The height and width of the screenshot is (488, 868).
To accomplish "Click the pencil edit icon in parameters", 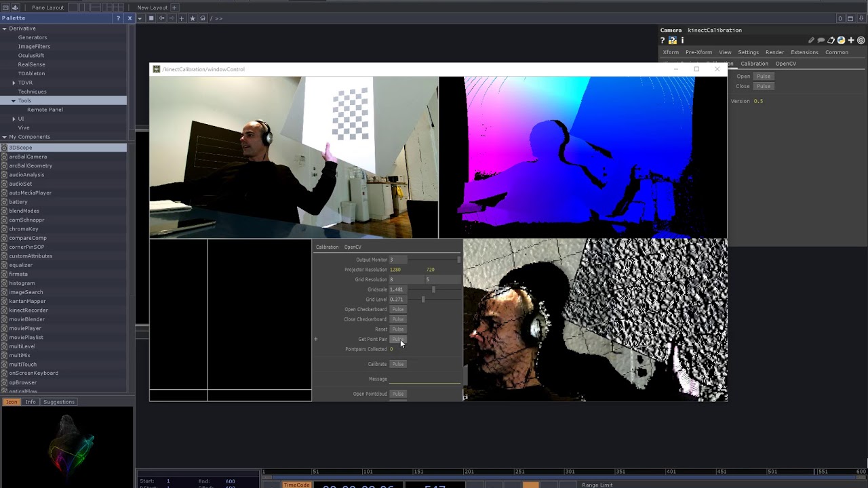I will coord(811,41).
